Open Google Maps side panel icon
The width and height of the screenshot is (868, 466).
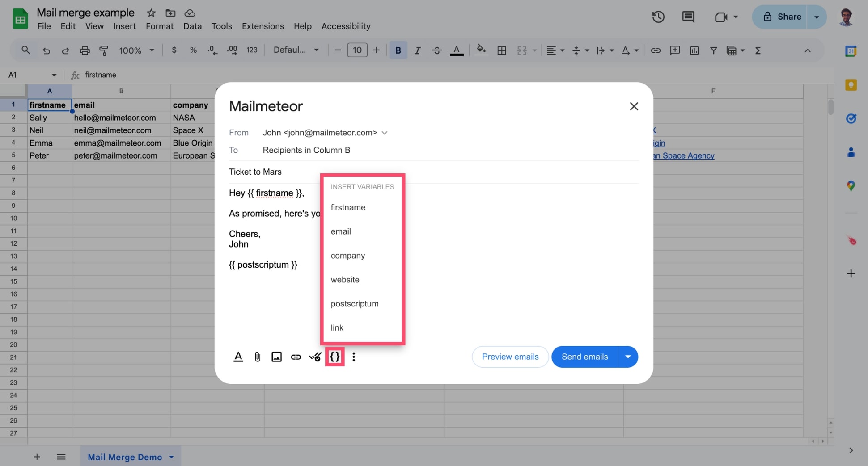tap(851, 186)
